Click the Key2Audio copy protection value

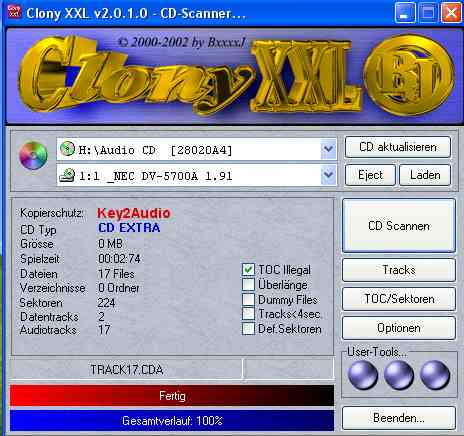[134, 213]
